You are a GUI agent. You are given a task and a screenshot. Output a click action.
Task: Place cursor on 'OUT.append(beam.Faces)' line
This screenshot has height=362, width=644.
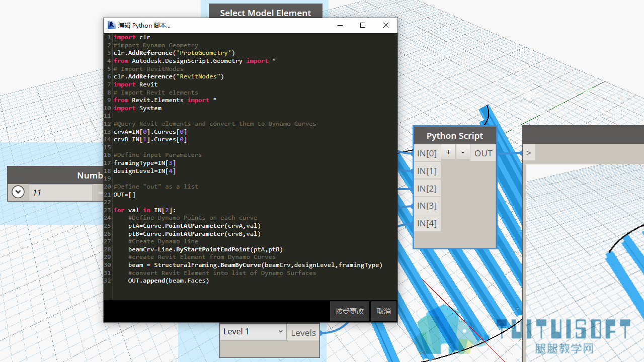click(169, 281)
